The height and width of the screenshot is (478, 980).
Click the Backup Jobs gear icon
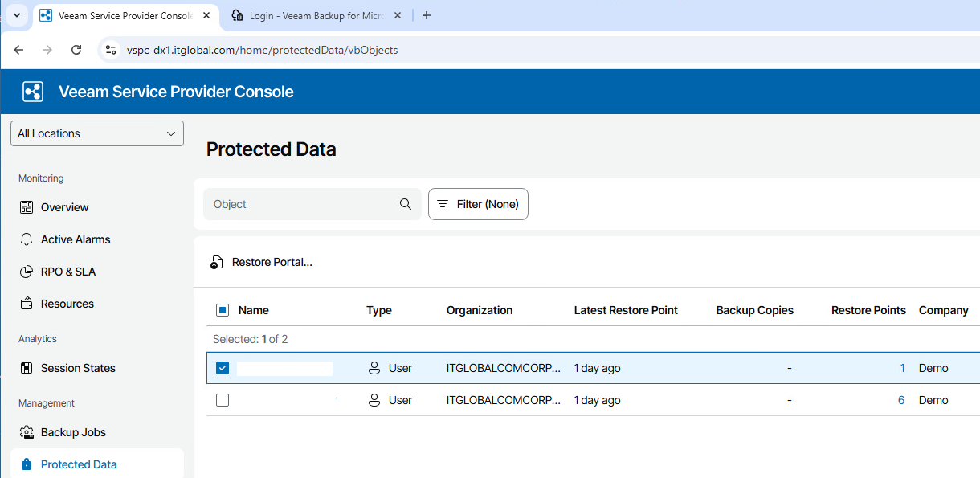[27, 432]
